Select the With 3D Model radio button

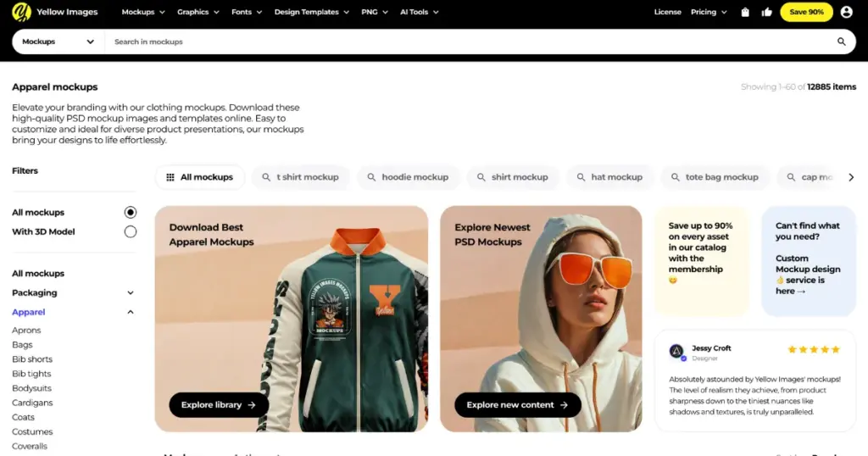130,232
